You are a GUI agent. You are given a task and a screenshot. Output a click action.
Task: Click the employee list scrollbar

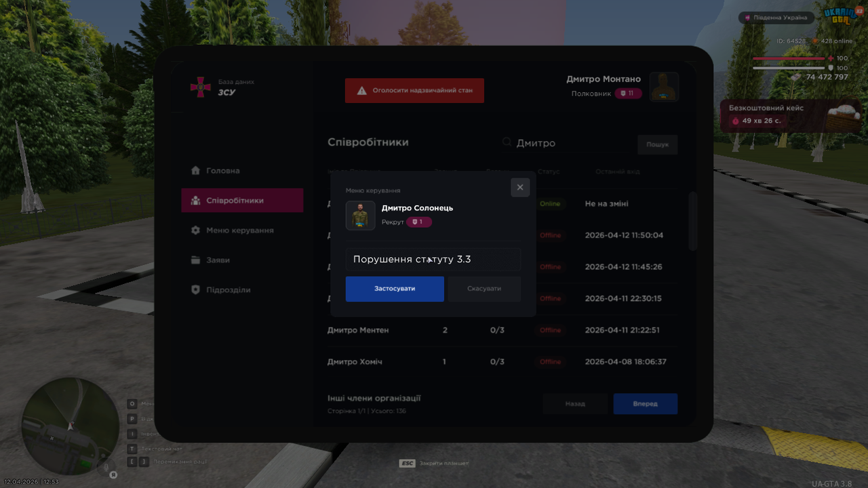click(692, 222)
